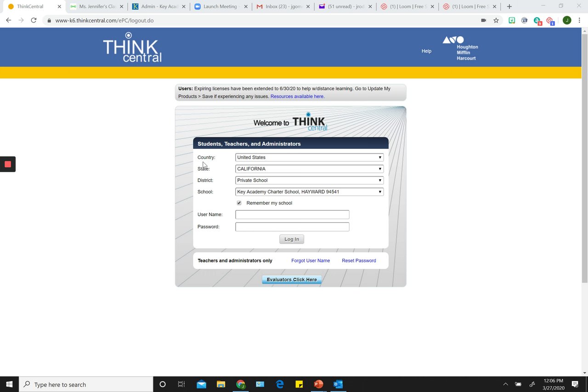Click the Loom extension icon in toolbar
This screenshot has height=392, width=588.
tap(550, 21)
